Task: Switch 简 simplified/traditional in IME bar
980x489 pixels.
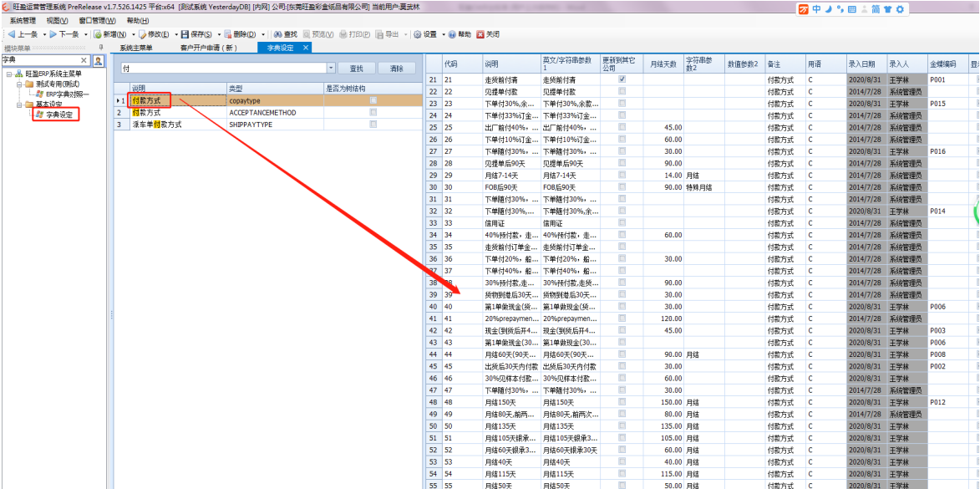Action: (876, 9)
